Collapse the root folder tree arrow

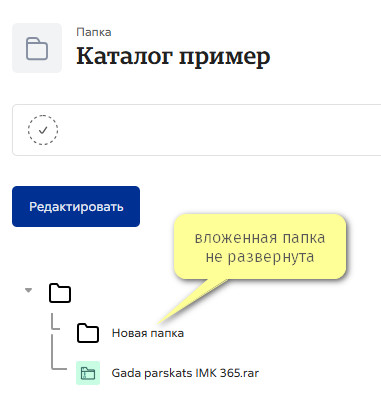[x=29, y=290]
